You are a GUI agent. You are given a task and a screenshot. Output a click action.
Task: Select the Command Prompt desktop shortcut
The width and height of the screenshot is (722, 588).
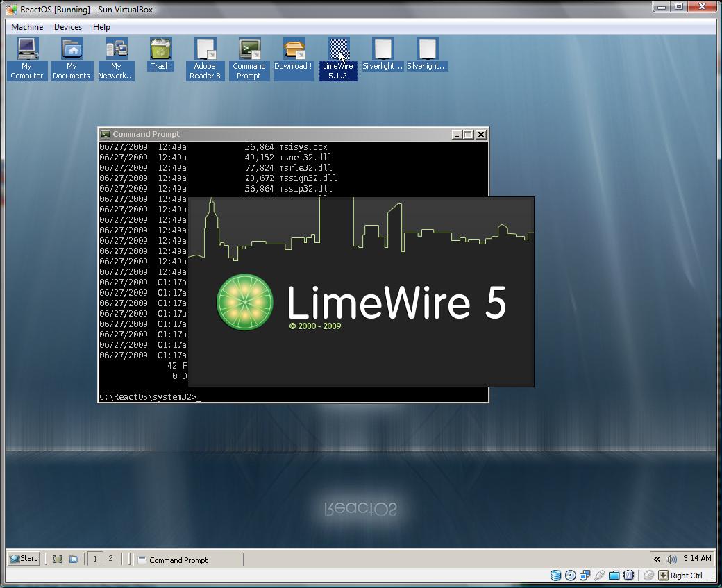coord(249,59)
